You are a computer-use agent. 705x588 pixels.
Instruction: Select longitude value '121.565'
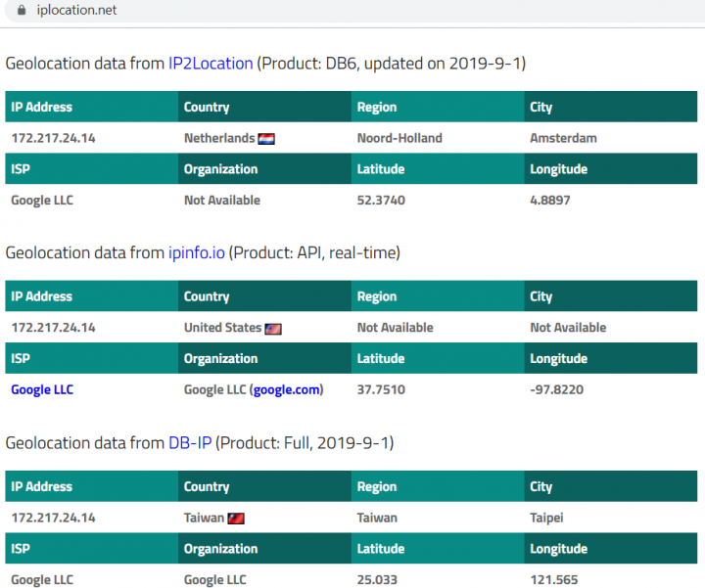554,579
